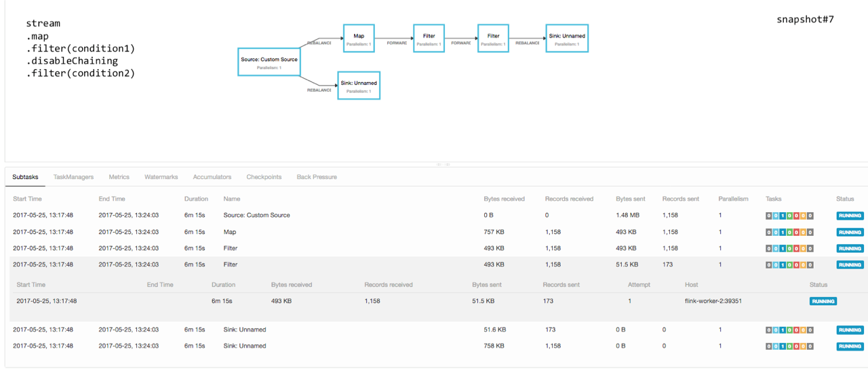Click the top-right Sink: Unnamed graph node
This screenshot has width=868, height=379.
tap(567, 39)
